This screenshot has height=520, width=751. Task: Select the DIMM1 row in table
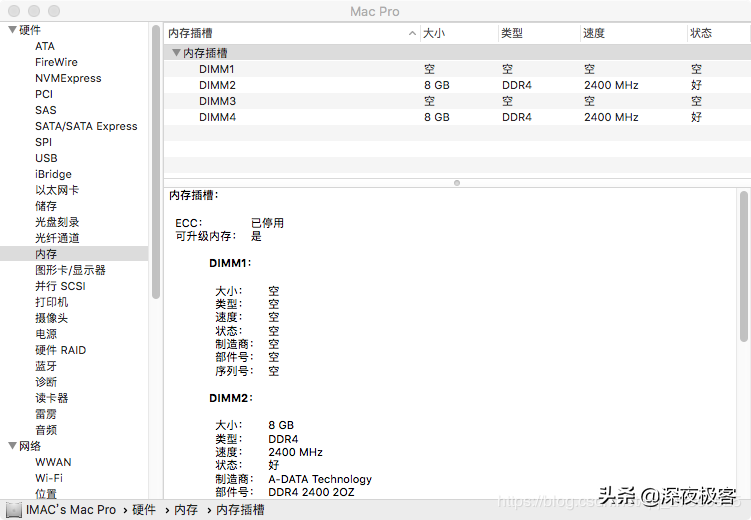[457, 69]
